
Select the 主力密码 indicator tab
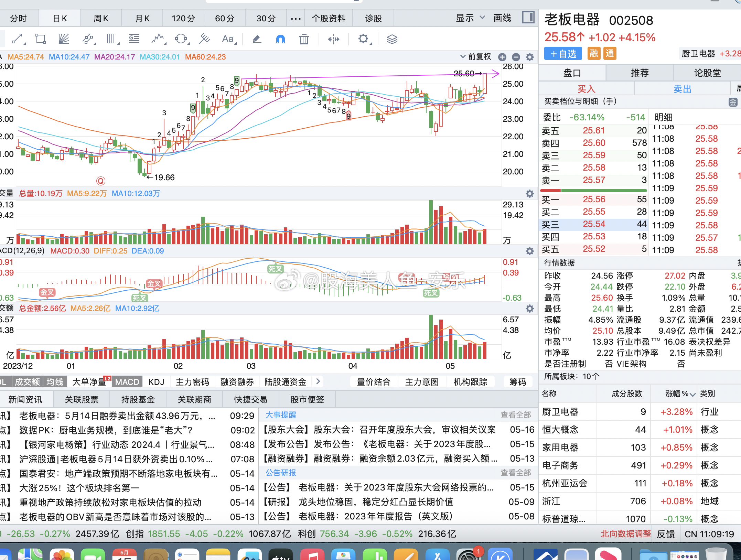pyautogui.click(x=192, y=382)
